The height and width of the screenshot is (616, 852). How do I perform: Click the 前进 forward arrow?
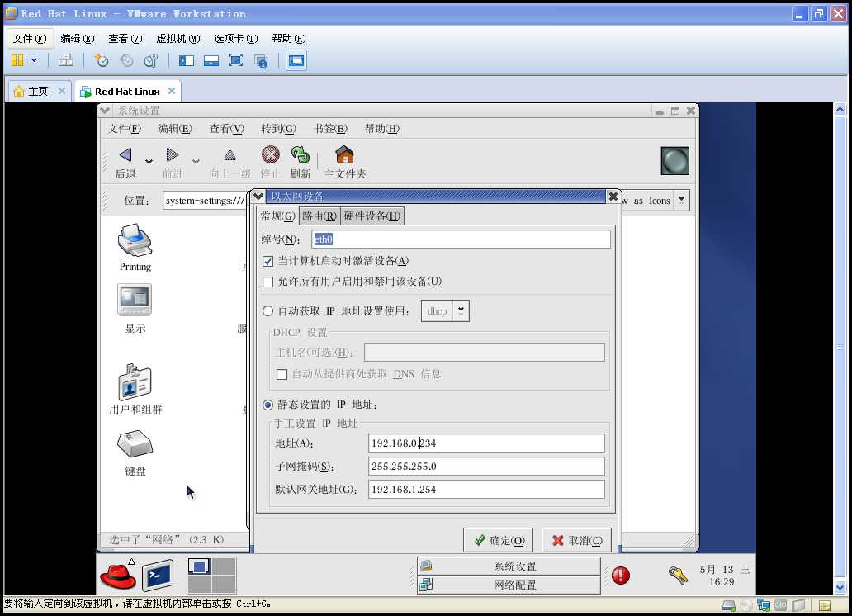(173, 155)
